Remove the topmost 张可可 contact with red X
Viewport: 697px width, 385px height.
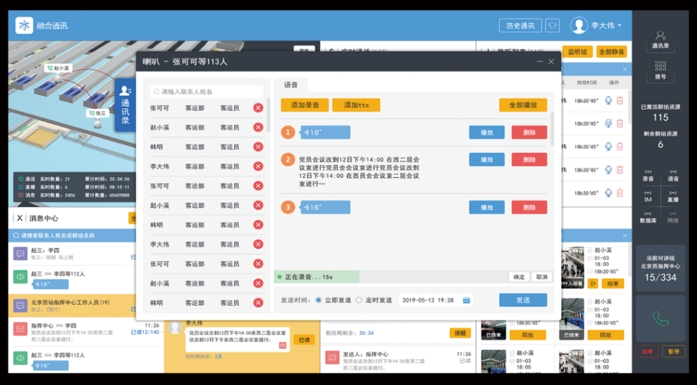click(x=258, y=108)
